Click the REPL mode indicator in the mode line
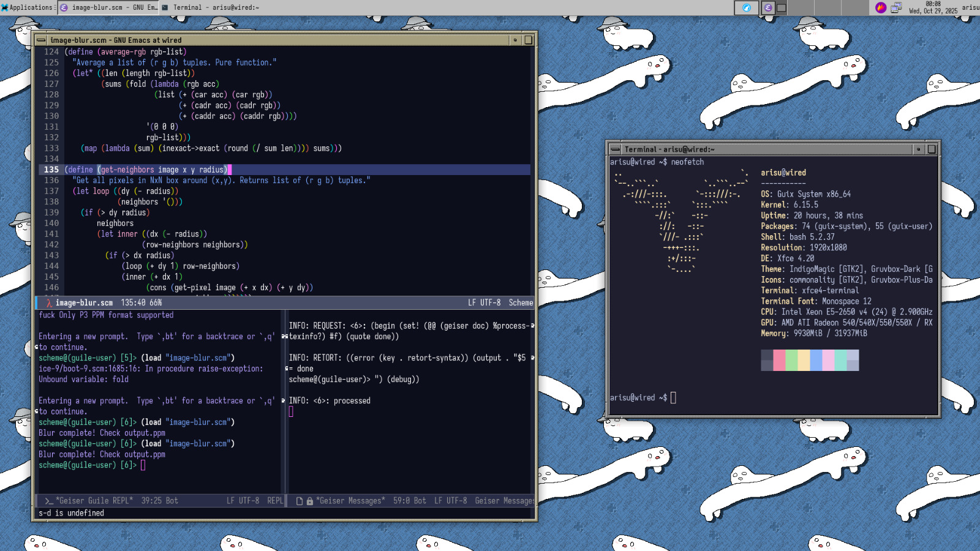The height and width of the screenshot is (551, 980). click(275, 501)
